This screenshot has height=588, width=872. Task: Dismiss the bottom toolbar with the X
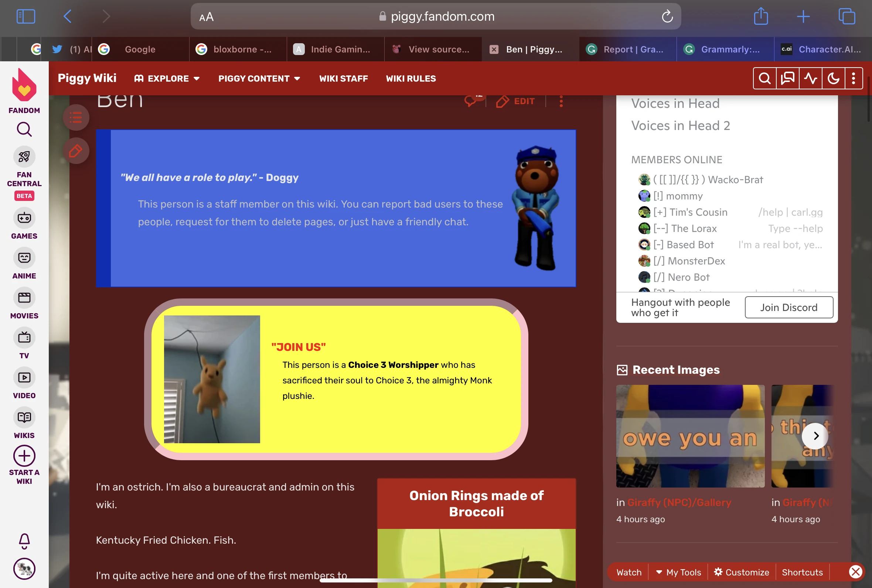coord(855,572)
